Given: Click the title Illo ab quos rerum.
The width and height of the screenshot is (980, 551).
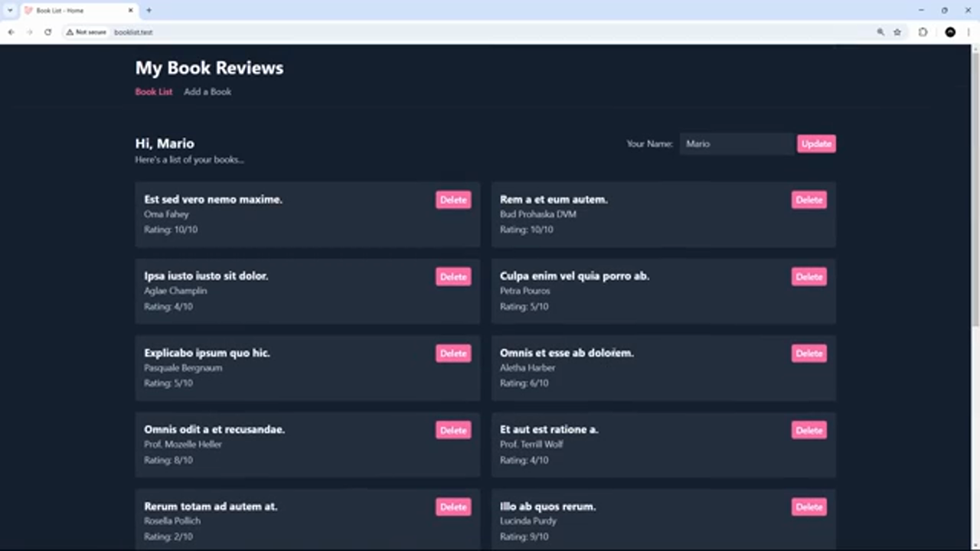Looking at the screenshot, I should point(547,506).
